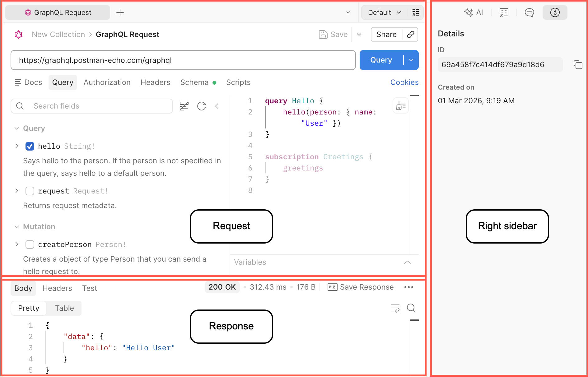Open the Table response view

click(x=64, y=308)
